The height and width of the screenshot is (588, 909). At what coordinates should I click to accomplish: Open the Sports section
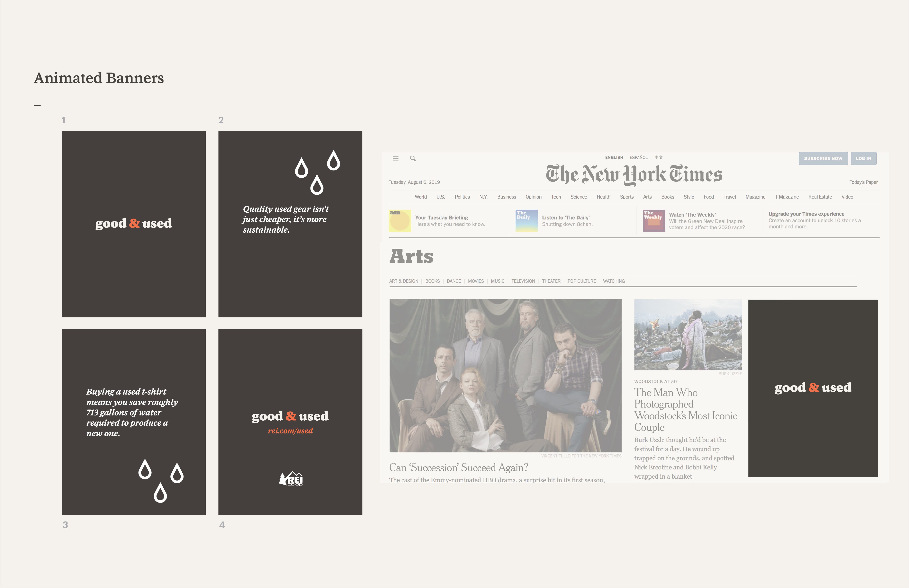627,197
